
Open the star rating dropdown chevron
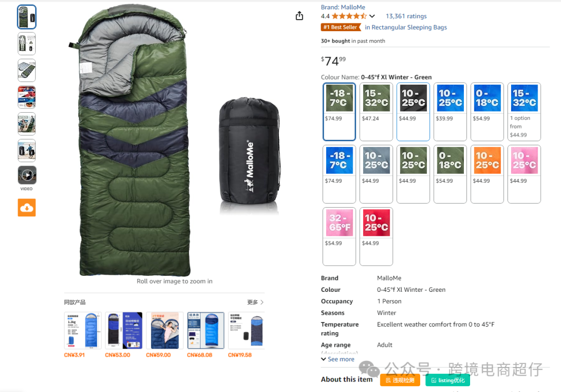point(372,16)
